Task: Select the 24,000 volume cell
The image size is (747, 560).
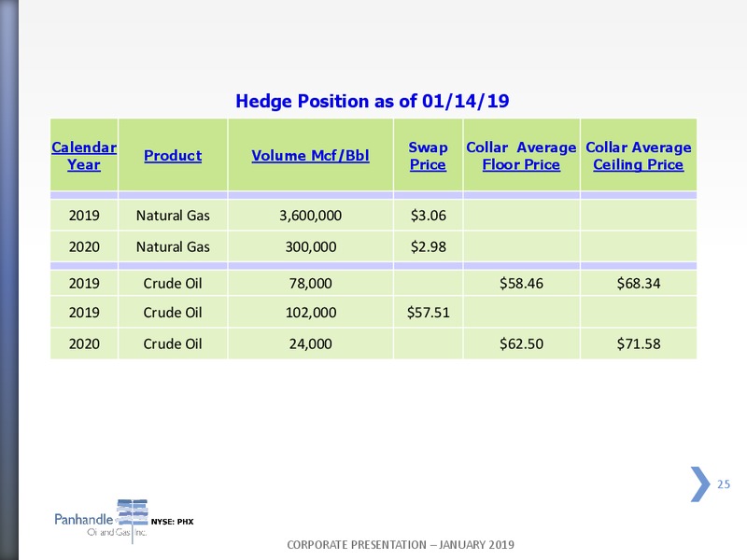Action: [311, 343]
